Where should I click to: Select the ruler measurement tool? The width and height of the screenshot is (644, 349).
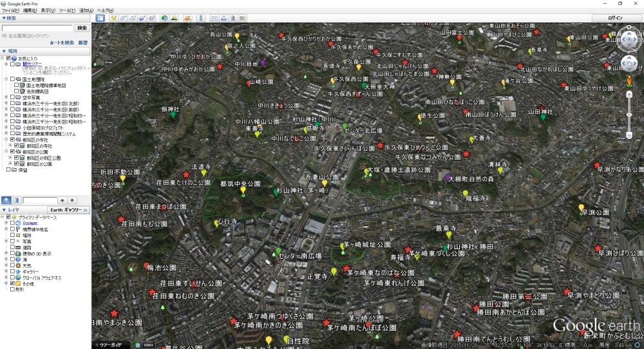click(x=200, y=18)
